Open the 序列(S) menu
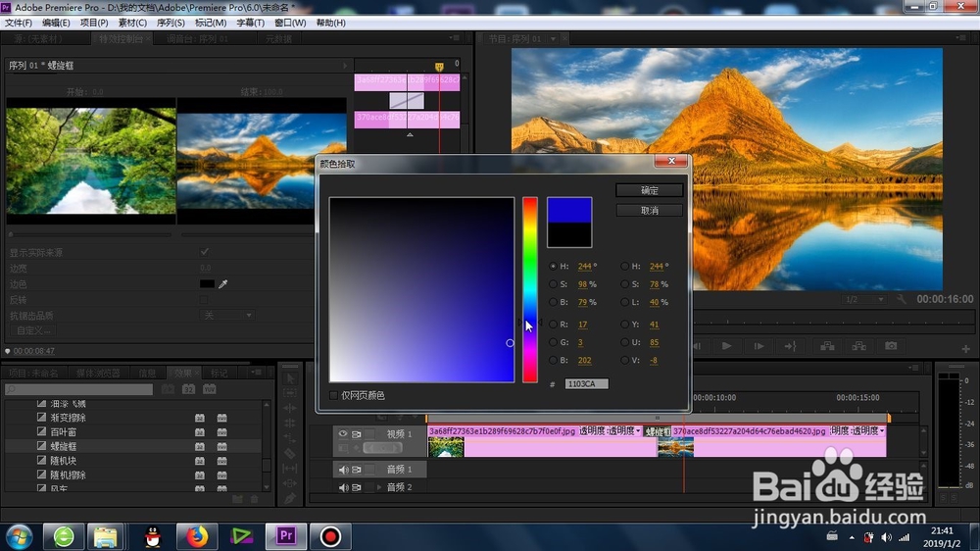980x551 pixels. [x=171, y=23]
